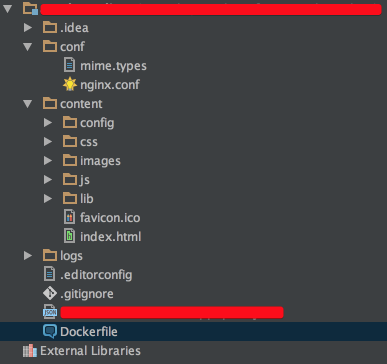Click the .editorconfig text file icon

coord(49,274)
